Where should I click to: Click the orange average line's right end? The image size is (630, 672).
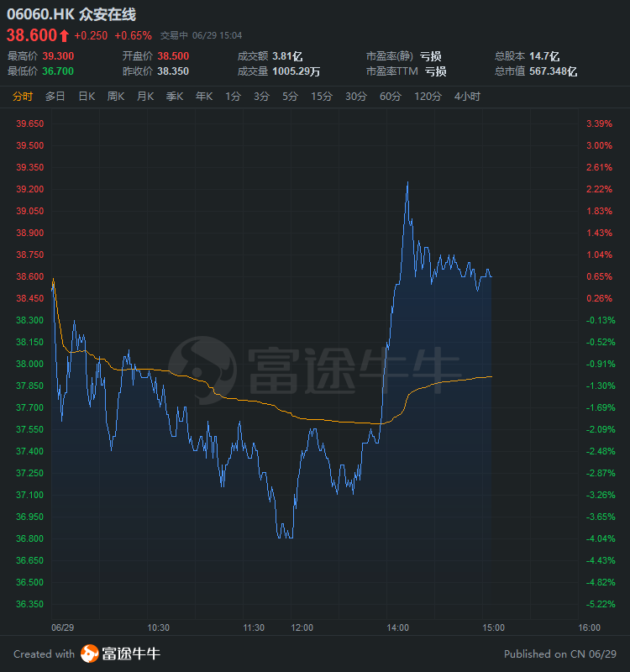491,376
